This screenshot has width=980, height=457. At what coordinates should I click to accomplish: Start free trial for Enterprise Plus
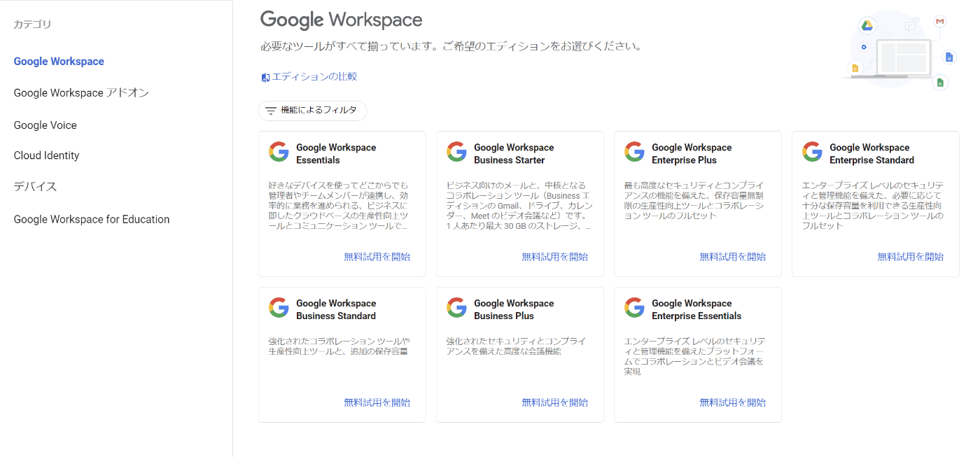pyautogui.click(x=733, y=257)
